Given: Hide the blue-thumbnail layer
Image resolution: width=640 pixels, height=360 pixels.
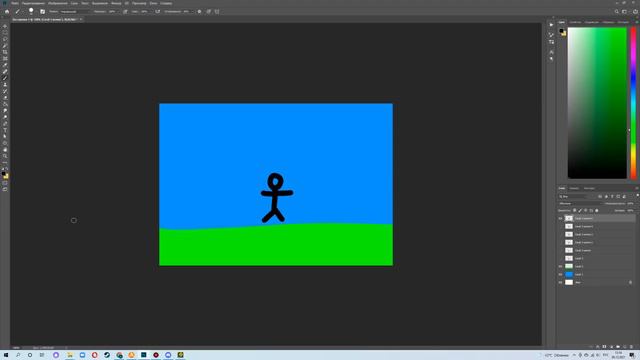Looking at the screenshot, I should click(560, 274).
